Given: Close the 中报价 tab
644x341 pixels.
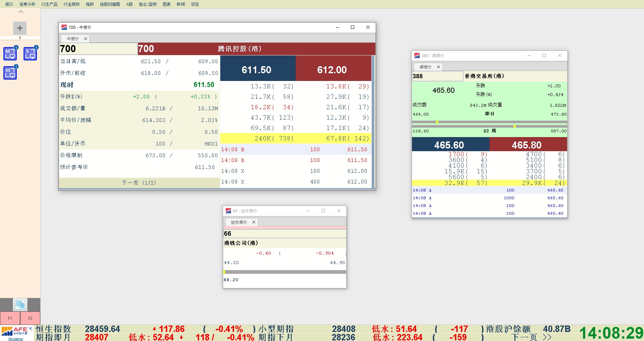Looking at the screenshot, I should click(x=86, y=39).
